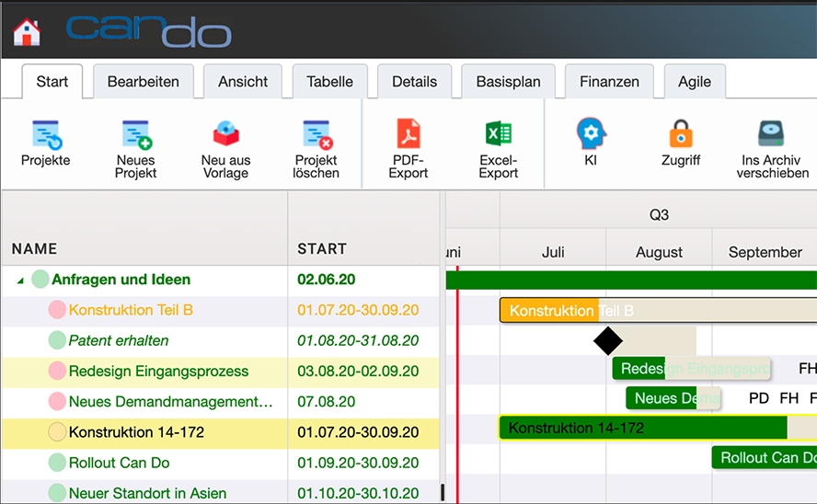Click the Excel-Export icon
Image resolution: width=817 pixels, height=504 pixels.
pos(498,133)
